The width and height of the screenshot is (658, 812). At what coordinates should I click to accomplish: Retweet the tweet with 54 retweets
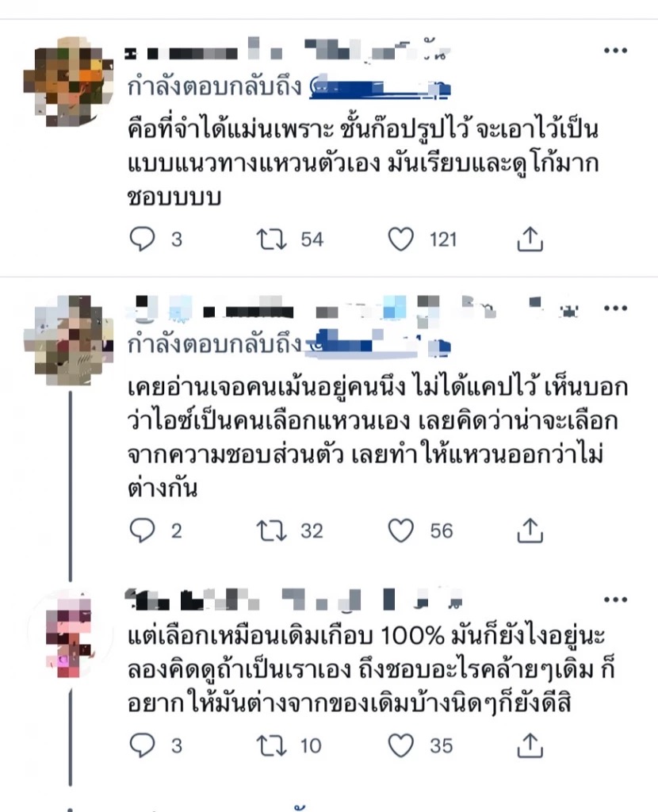(272, 239)
